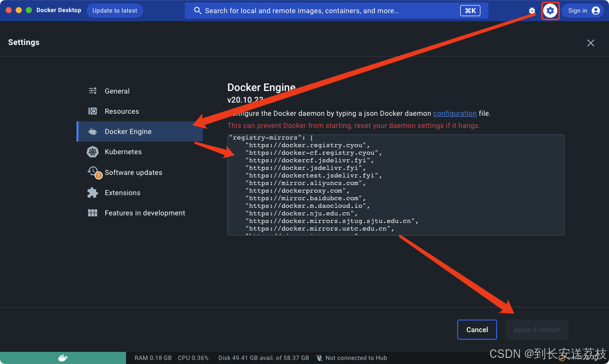Open the Troubleshoot bug icon

532,11
